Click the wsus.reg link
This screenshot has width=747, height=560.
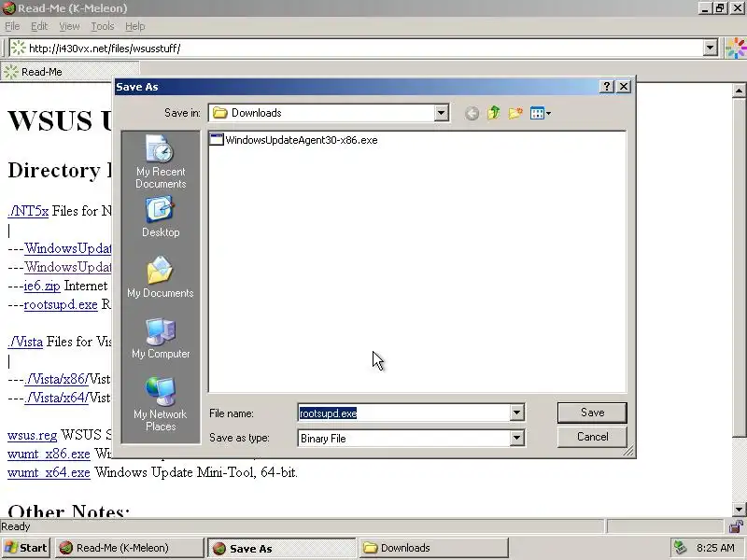pos(32,435)
